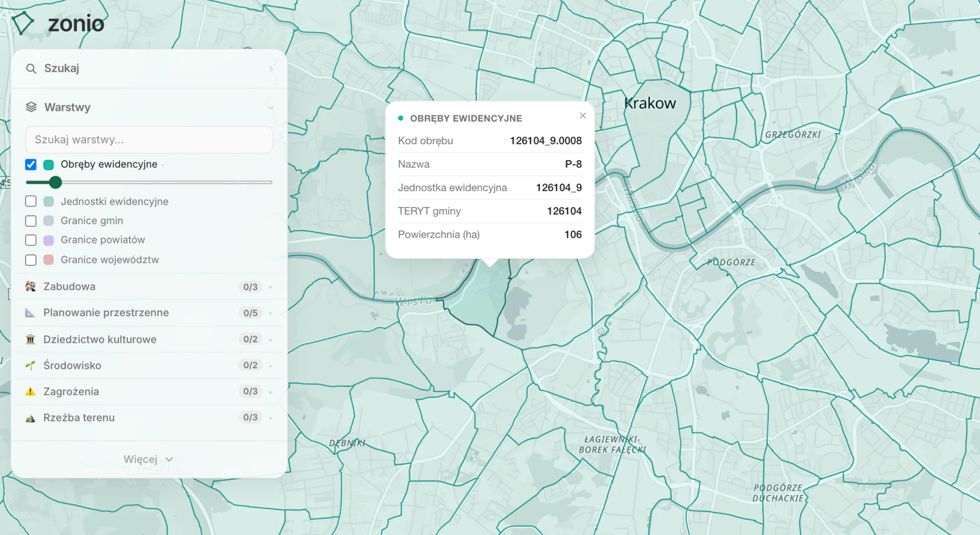The image size is (980, 535).
Task: Click the Zabudowa houses icon
Action: [x=30, y=287]
